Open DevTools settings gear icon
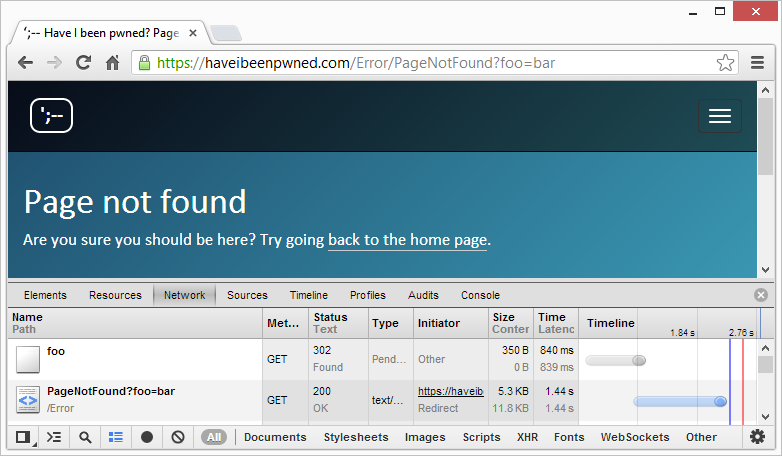The image size is (782, 456). click(x=758, y=437)
